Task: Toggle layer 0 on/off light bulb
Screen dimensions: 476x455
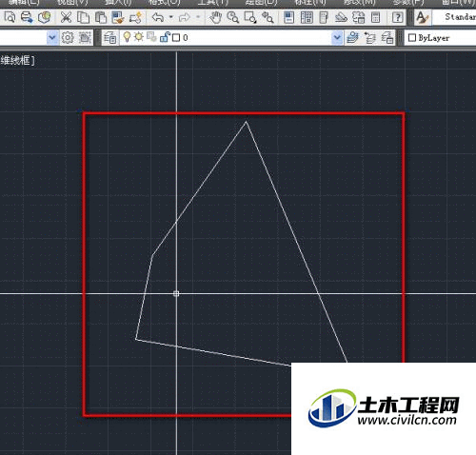Action: click(x=127, y=37)
